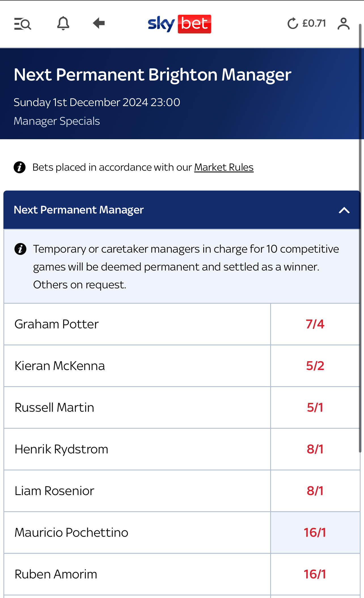Tap the Sky Bet logo

point(179,24)
